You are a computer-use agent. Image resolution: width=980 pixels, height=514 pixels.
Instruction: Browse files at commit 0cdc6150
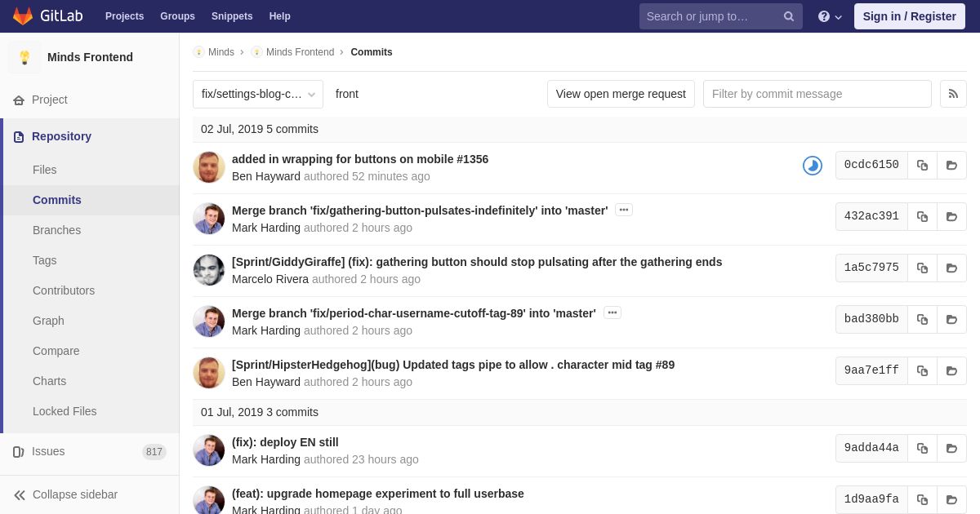(951, 165)
